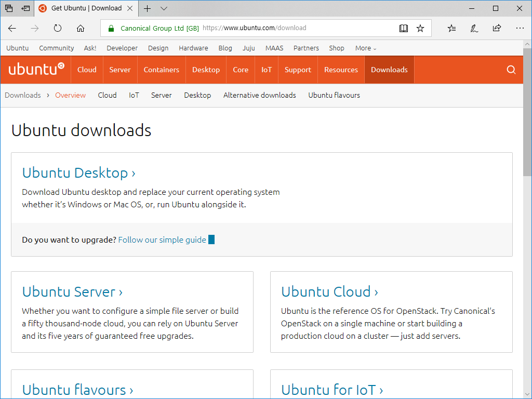Open the MAAS link

pos(274,48)
